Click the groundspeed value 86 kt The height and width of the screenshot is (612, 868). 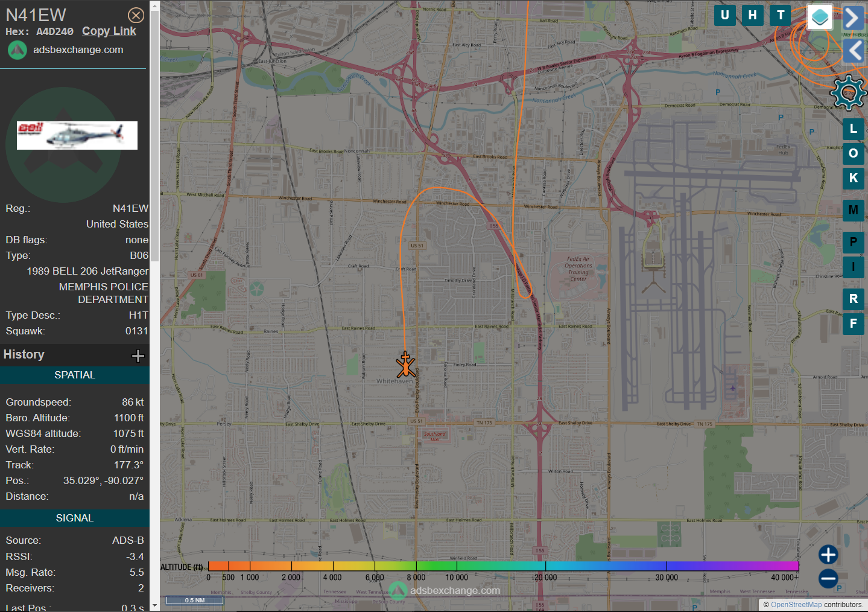pos(133,402)
